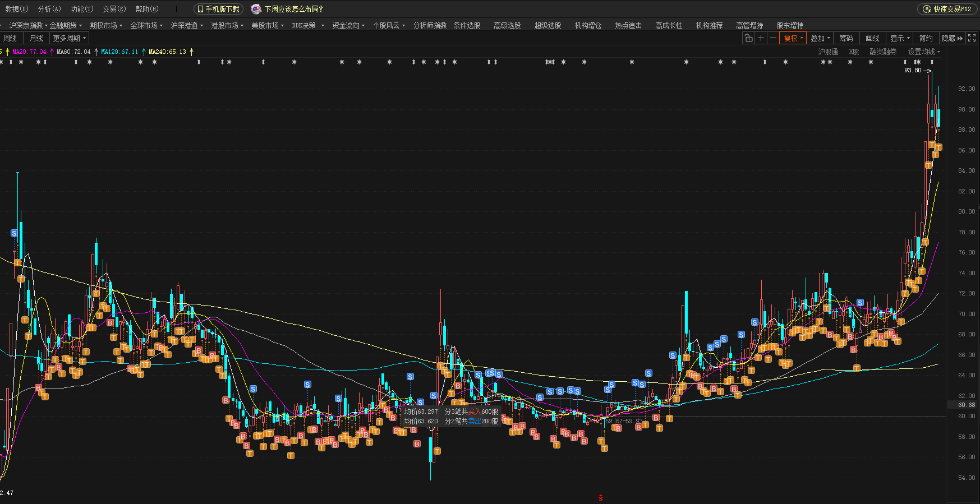The height and width of the screenshot is (504, 980).
Task: Open 超级选股 screener
Action: [x=547, y=25]
